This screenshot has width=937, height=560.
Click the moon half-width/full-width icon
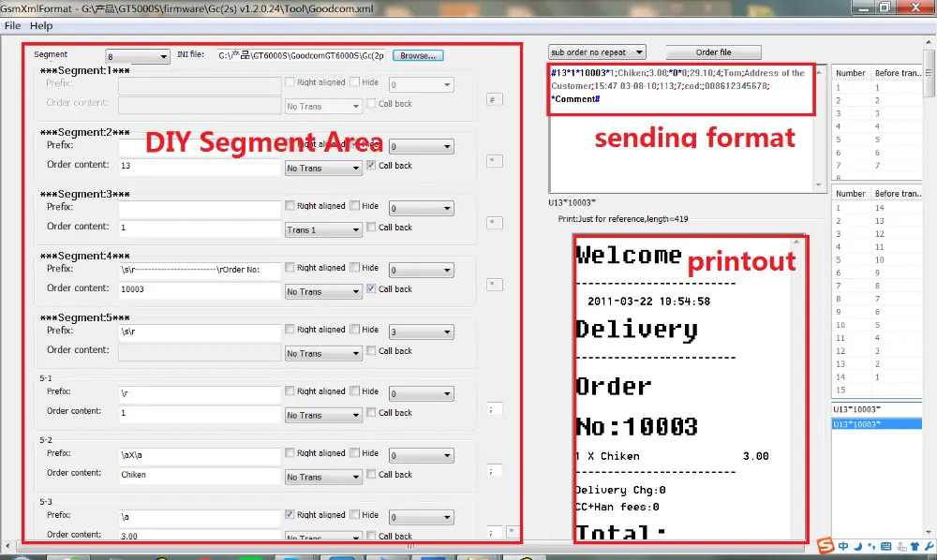857,546
